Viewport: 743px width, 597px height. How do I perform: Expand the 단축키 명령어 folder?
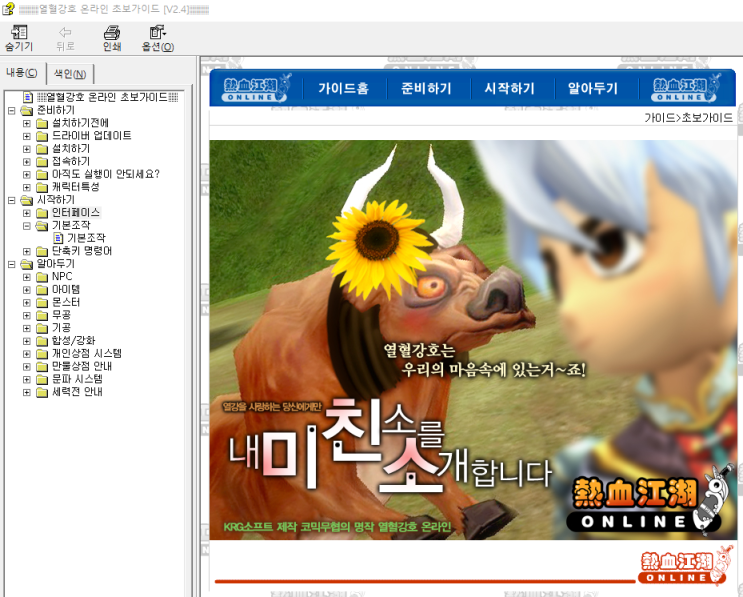pyautogui.click(x=27, y=251)
